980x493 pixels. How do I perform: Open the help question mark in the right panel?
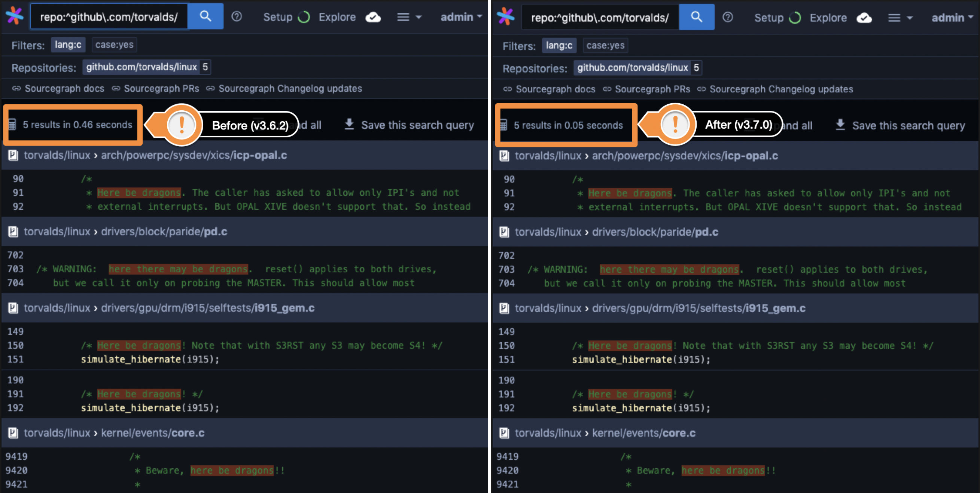pos(728,18)
